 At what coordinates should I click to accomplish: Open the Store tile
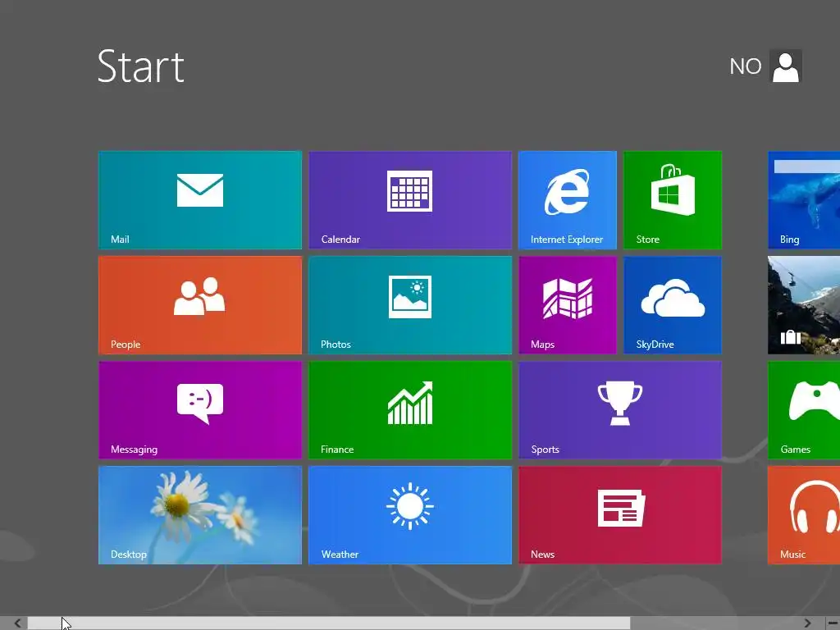tap(673, 200)
